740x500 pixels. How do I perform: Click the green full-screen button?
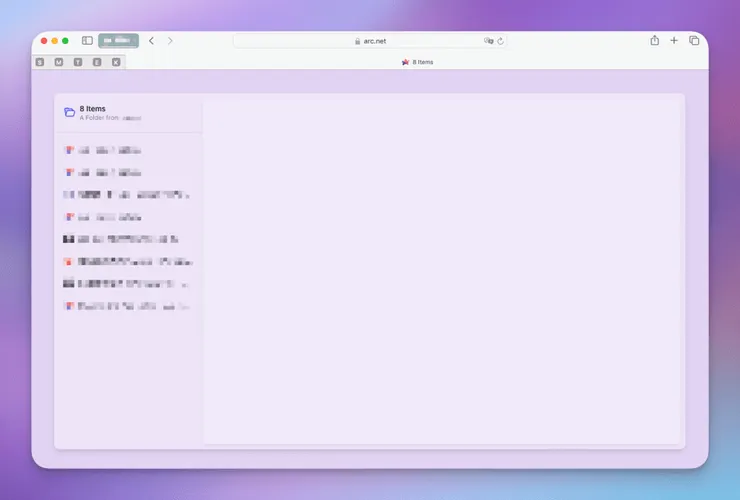(x=65, y=41)
